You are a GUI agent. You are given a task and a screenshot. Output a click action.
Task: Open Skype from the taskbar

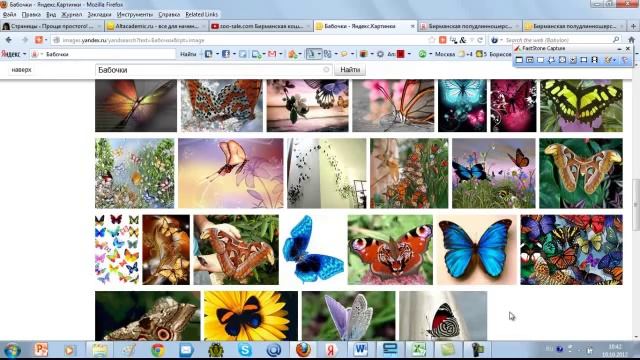(245, 350)
